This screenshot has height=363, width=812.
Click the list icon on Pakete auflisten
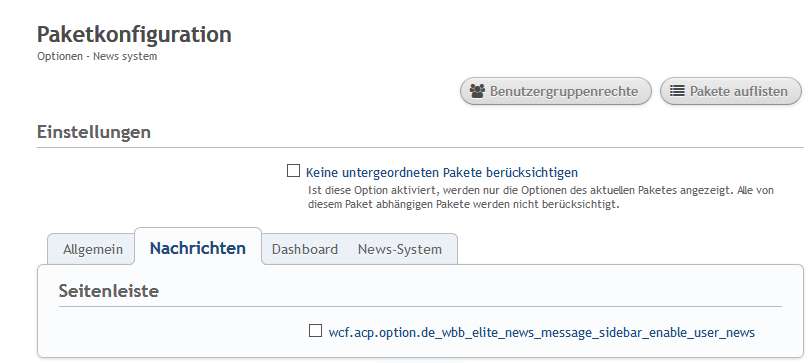click(677, 91)
